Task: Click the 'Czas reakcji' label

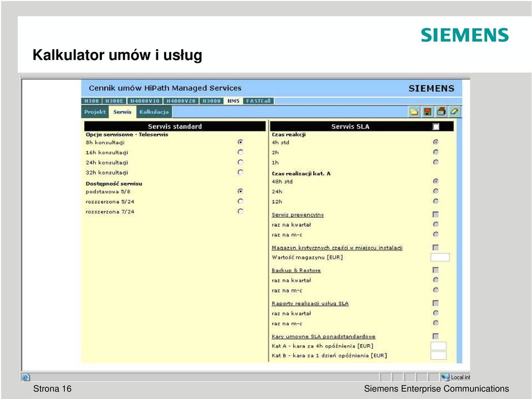Action: (x=289, y=134)
